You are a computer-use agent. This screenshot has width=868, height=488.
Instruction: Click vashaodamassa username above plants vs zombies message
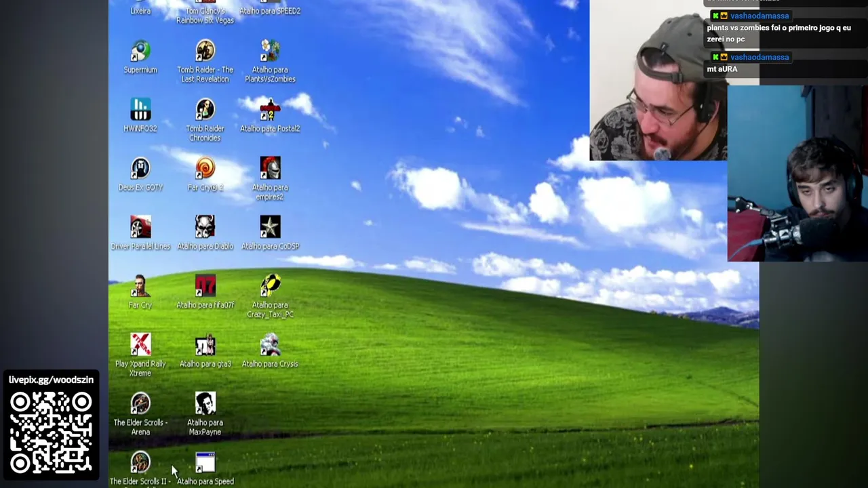(759, 16)
